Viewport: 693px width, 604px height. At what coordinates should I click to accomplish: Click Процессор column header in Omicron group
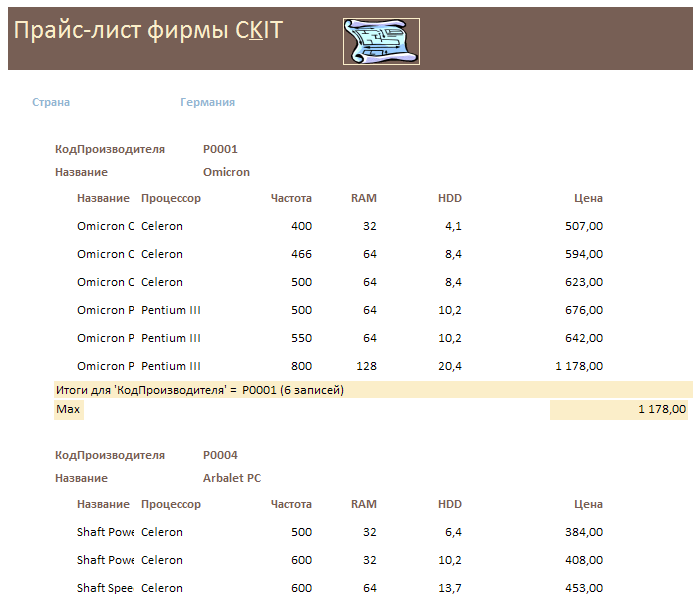(x=171, y=198)
